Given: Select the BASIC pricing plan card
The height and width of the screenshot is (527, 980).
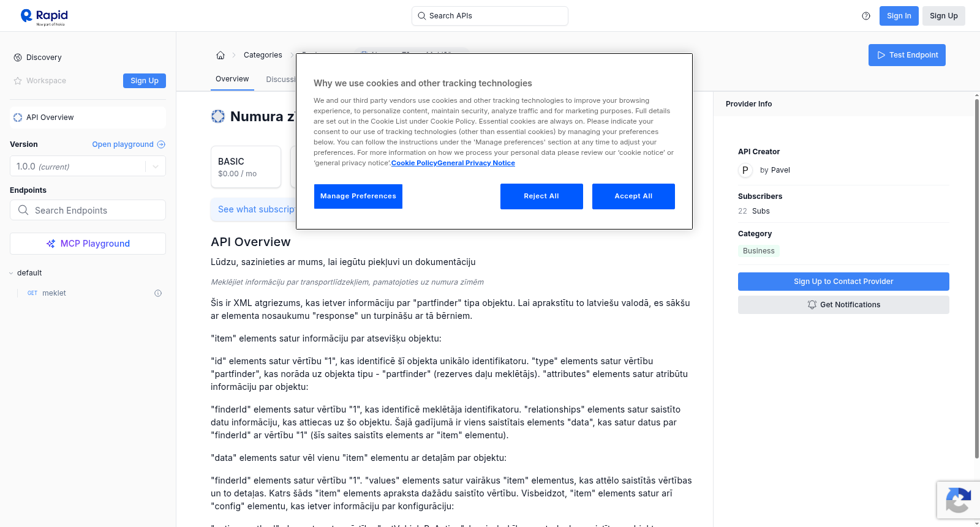Looking at the screenshot, I should click(246, 166).
